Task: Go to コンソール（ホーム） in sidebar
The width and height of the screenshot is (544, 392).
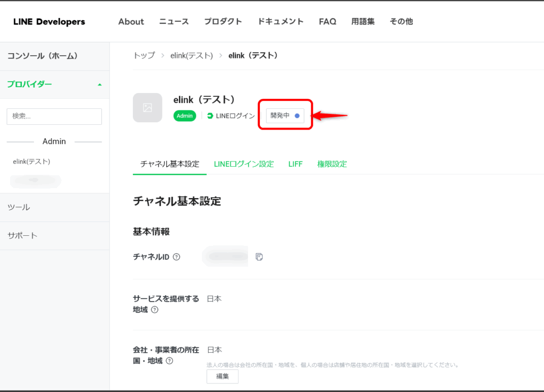Action: click(x=55, y=56)
